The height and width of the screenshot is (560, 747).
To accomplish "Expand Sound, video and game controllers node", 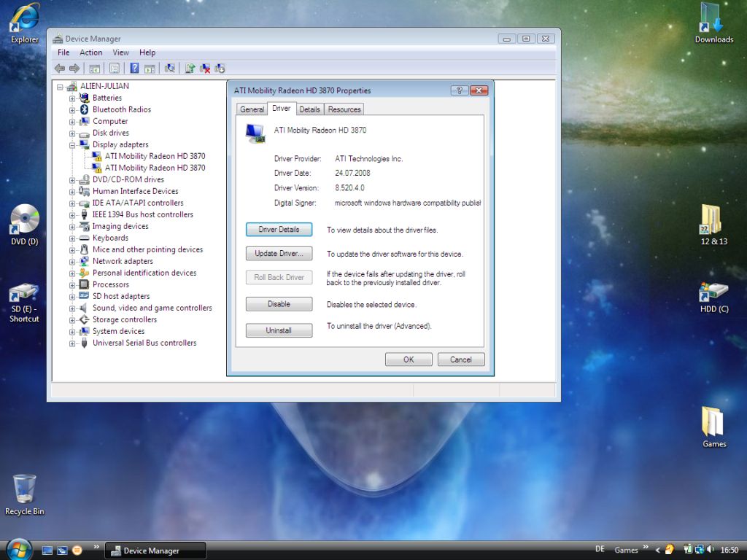I will point(72,308).
